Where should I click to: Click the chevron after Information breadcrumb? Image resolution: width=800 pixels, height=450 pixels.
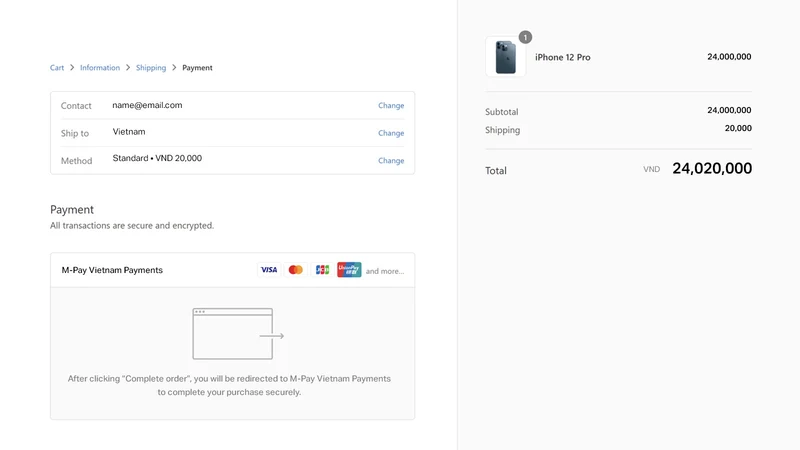coord(128,67)
